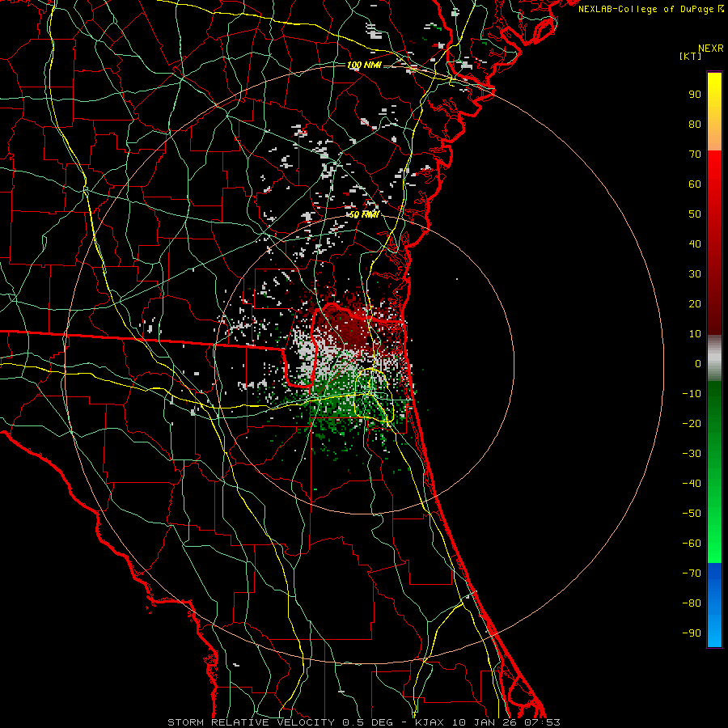Click the 50 NMI range ring label

coord(364,214)
